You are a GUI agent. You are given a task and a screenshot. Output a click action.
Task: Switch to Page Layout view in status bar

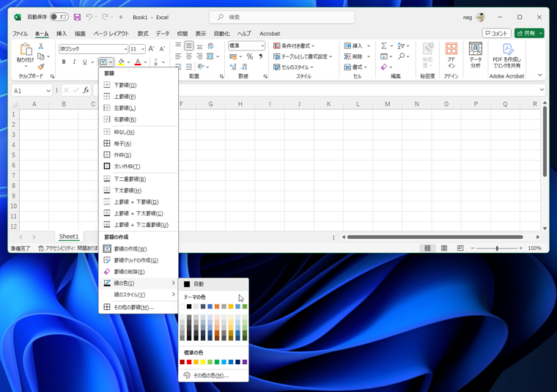click(444, 248)
